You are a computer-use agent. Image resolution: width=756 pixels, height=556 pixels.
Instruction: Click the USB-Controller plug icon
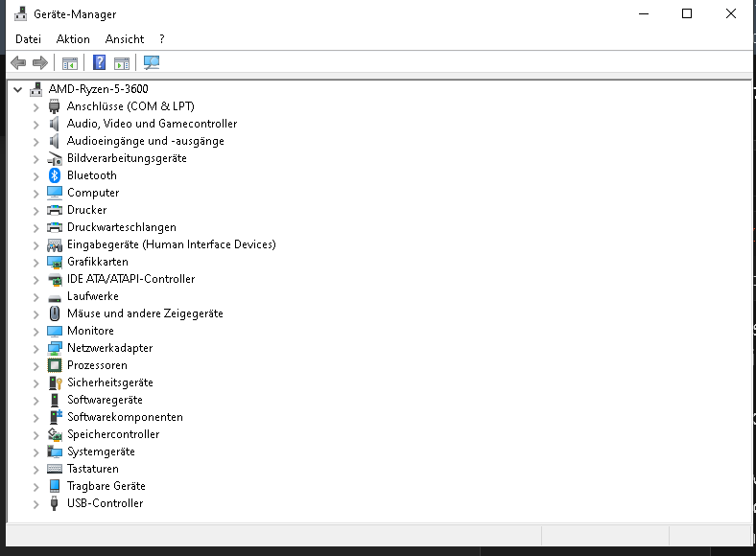pos(55,503)
